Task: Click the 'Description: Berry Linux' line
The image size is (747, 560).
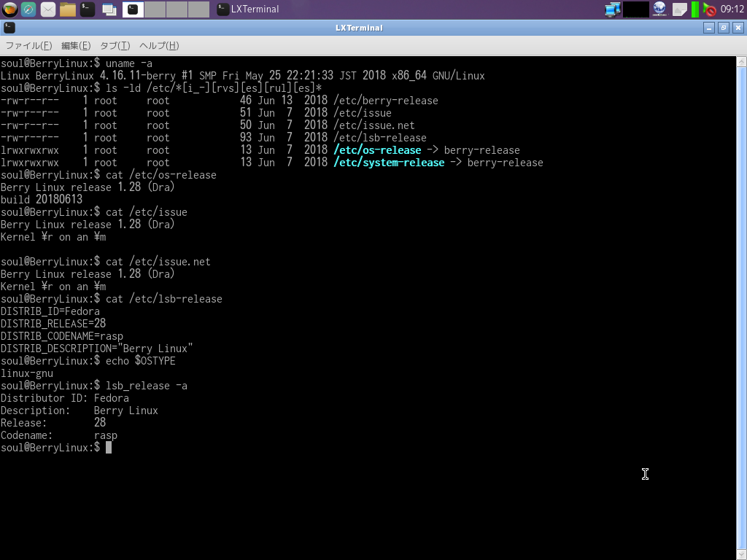Action: click(79, 411)
